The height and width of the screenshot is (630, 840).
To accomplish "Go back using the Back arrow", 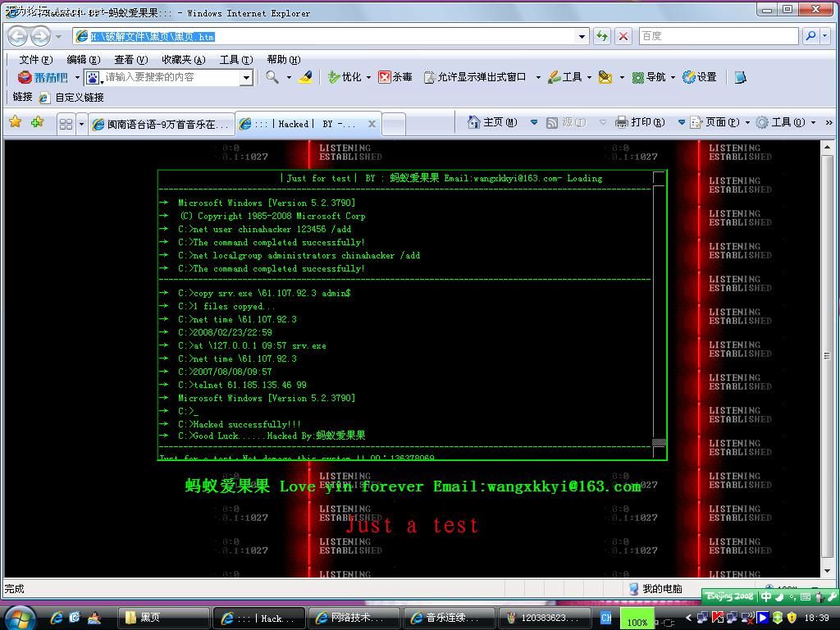I will coord(18,36).
